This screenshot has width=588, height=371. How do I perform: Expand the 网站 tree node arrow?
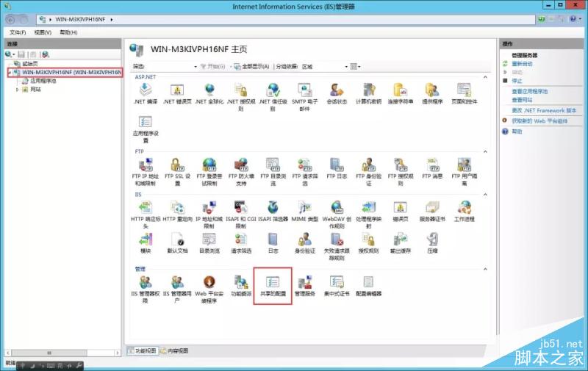click(x=17, y=90)
